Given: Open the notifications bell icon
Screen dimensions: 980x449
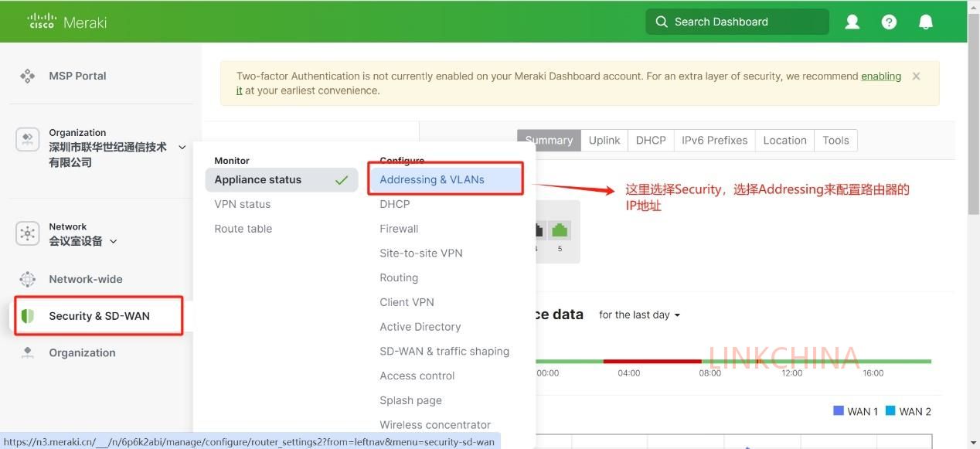Looking at the screenshot, I should pos(926,22).
